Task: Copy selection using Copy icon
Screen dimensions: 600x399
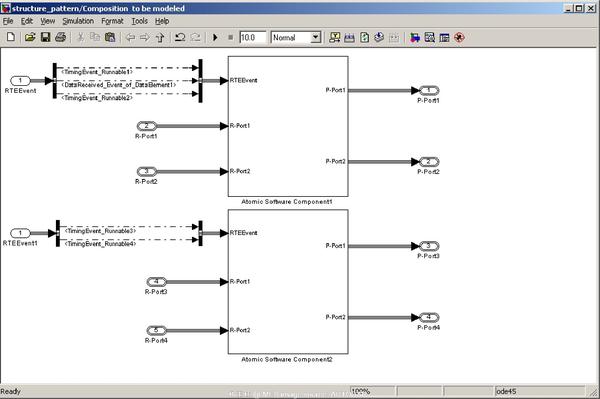Action: [95, 37]
